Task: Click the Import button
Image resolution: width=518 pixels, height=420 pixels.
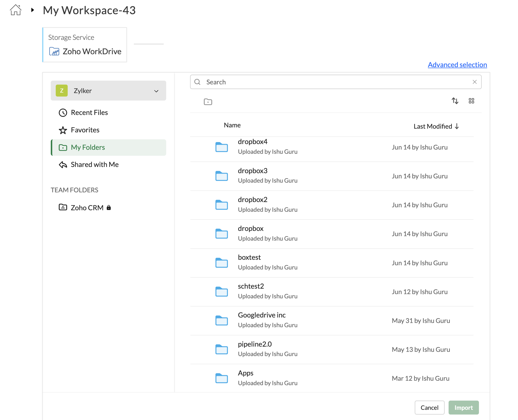Action: click(463, 408)
